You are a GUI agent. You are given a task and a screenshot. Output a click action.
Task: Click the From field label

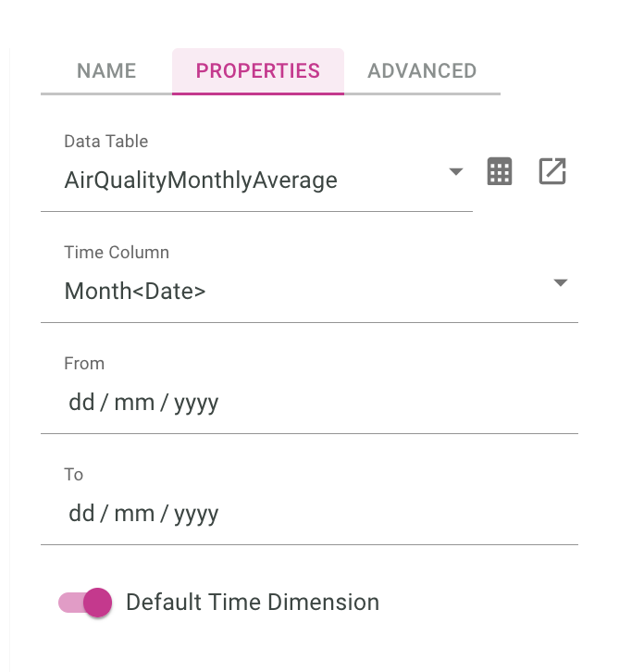click(x=84, y=364)
